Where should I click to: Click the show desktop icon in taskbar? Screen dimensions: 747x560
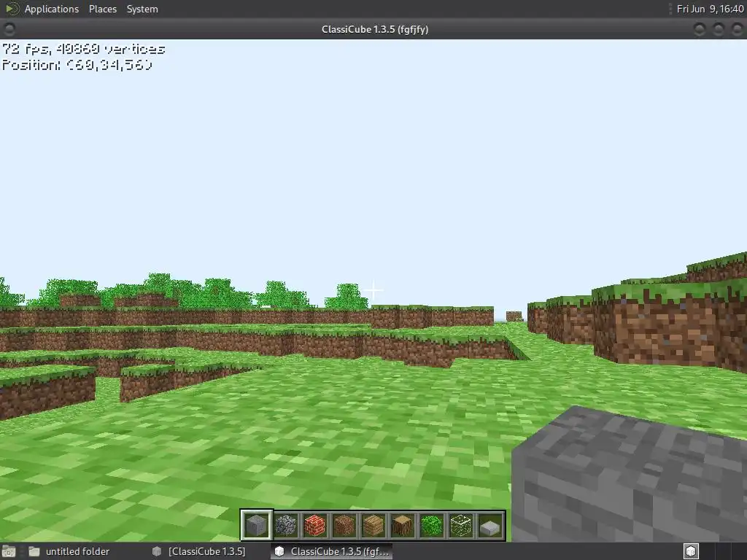pos(9,551)
